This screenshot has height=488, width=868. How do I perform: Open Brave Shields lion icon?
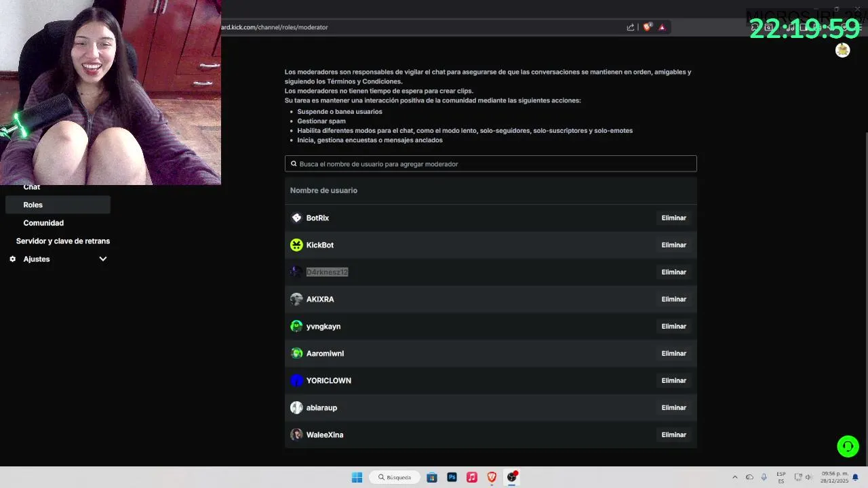click(647, 27)
